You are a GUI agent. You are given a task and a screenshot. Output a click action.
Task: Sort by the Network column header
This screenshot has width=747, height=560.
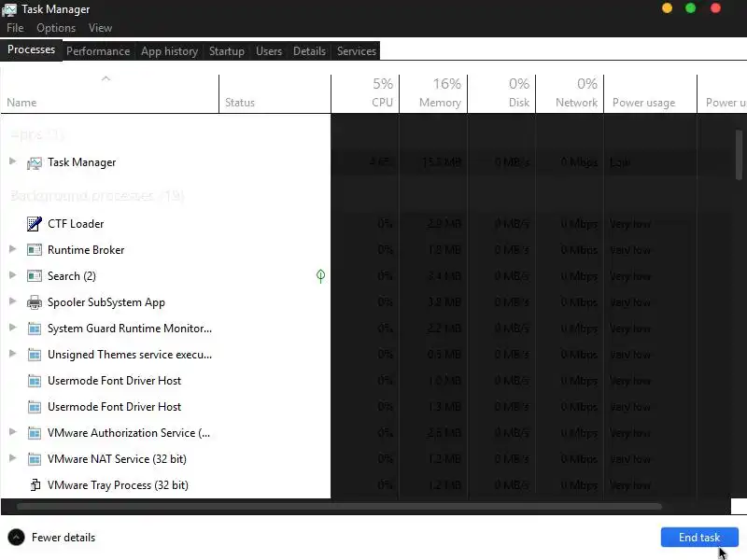point(570,94)
